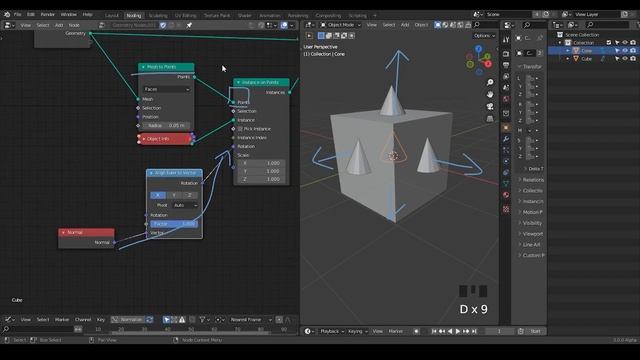The image size is (640, 360).
Task: Click the Scale X value field
Action: click(261, 163)
